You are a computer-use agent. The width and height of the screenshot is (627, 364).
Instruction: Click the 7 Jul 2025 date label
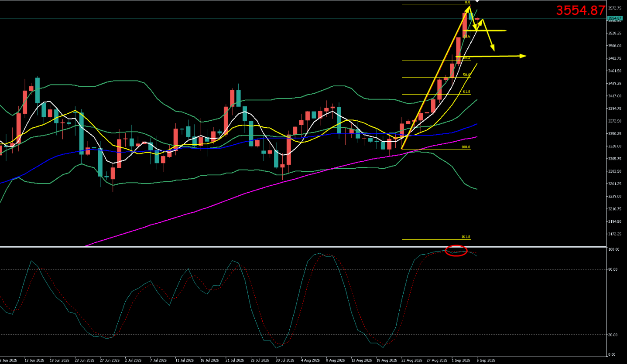click(159, 361)
